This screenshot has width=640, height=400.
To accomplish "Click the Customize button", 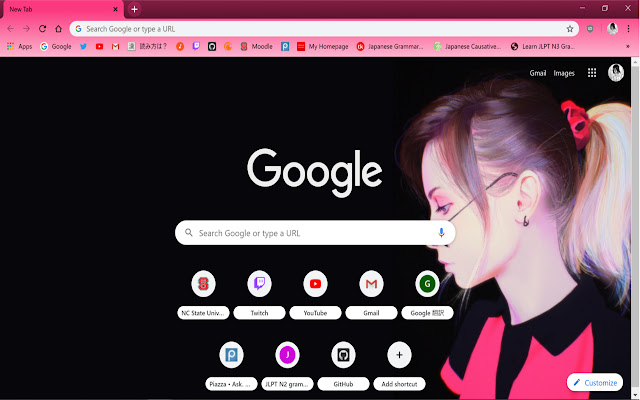I will click(x=595, y=382).
